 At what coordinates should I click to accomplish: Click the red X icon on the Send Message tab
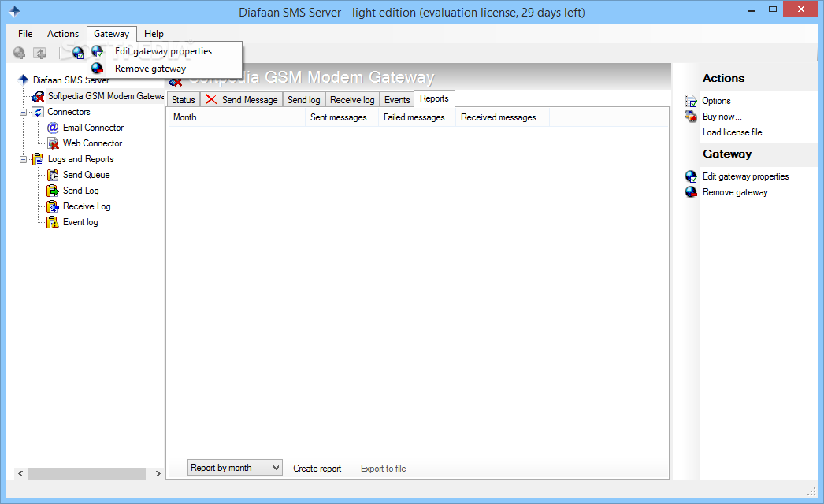coord(211,99)
